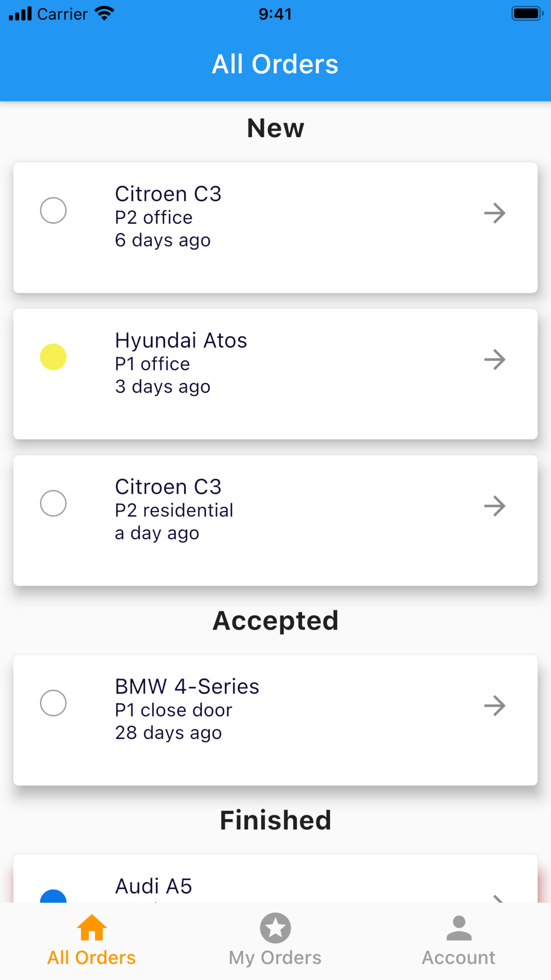Click the Wi-Fi icon in the status bar

pos(104,14)
